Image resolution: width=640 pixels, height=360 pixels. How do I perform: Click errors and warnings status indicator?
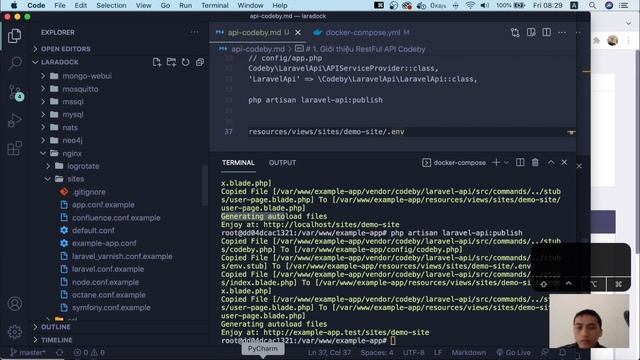tap(89, 353)
